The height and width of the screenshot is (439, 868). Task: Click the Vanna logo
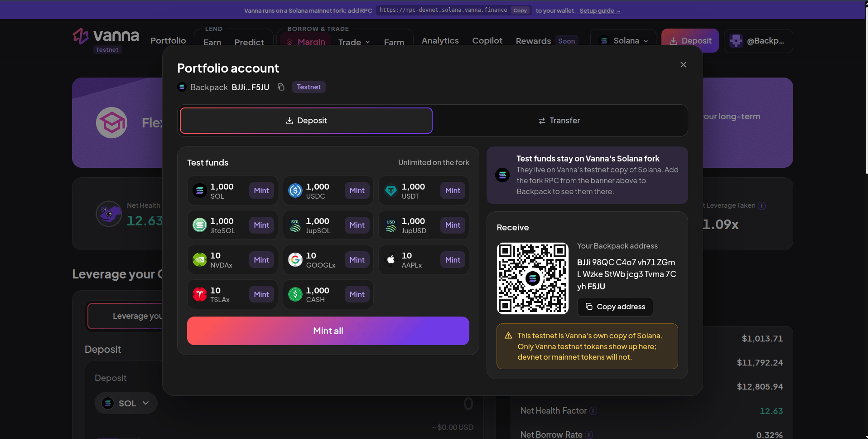tap(106, 36)
